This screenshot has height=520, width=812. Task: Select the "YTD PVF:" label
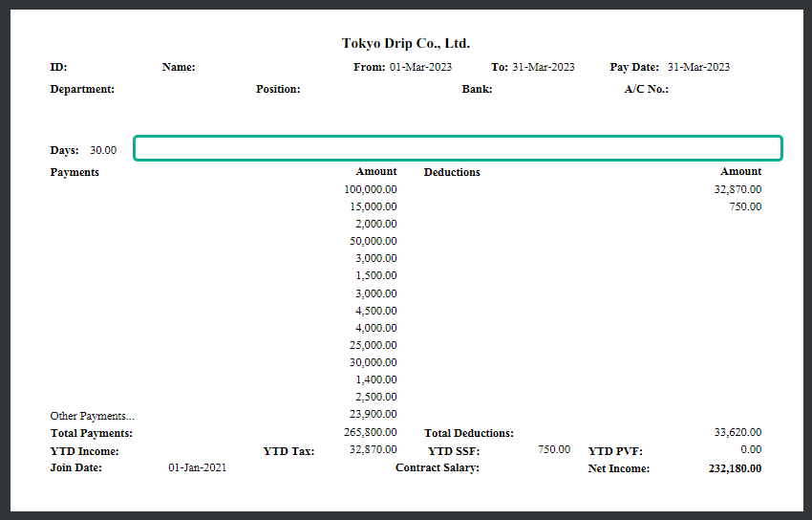tap(615, 451)
